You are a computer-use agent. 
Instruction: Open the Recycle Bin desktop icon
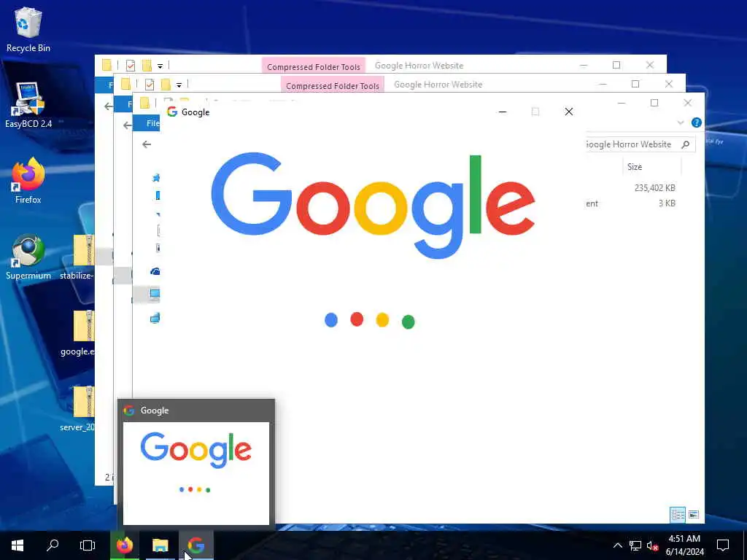click(x=28, y=29)
